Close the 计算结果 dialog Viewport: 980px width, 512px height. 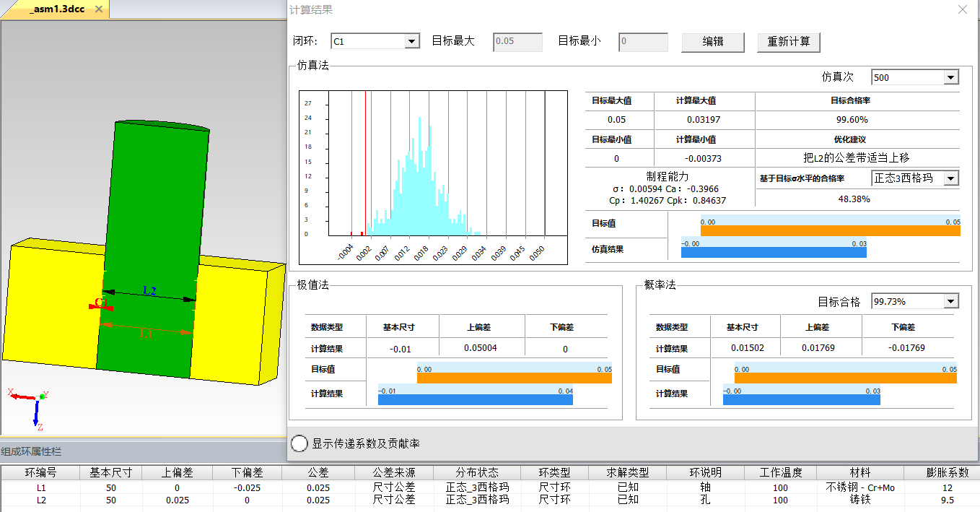pos(962,9)
